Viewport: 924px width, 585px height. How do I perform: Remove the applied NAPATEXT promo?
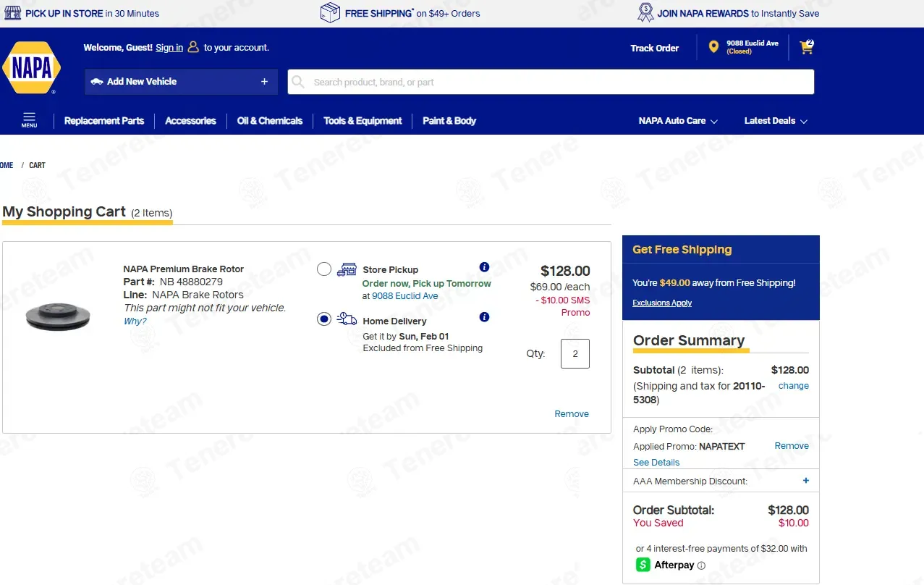(792, 446)
